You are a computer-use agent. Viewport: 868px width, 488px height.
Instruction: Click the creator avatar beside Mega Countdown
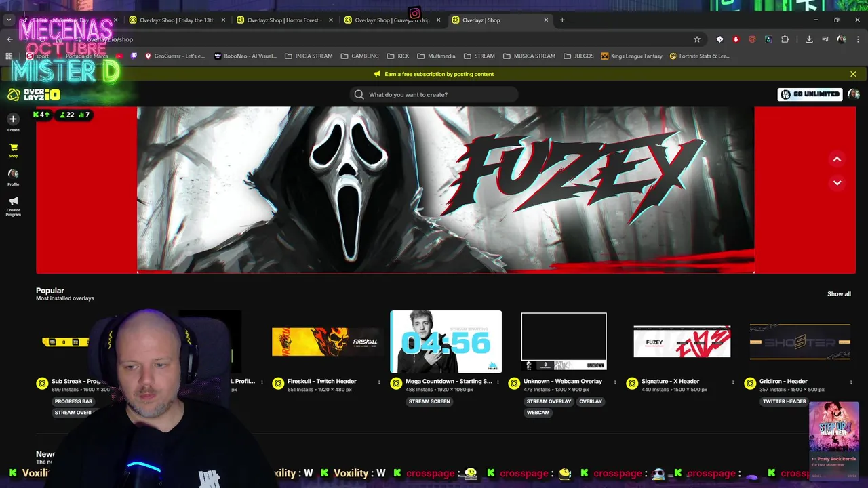coord(396,384)
